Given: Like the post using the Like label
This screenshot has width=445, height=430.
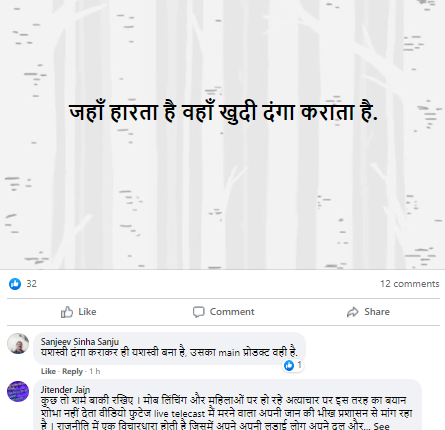Looking at the screenshot, I should pos(87,312).
